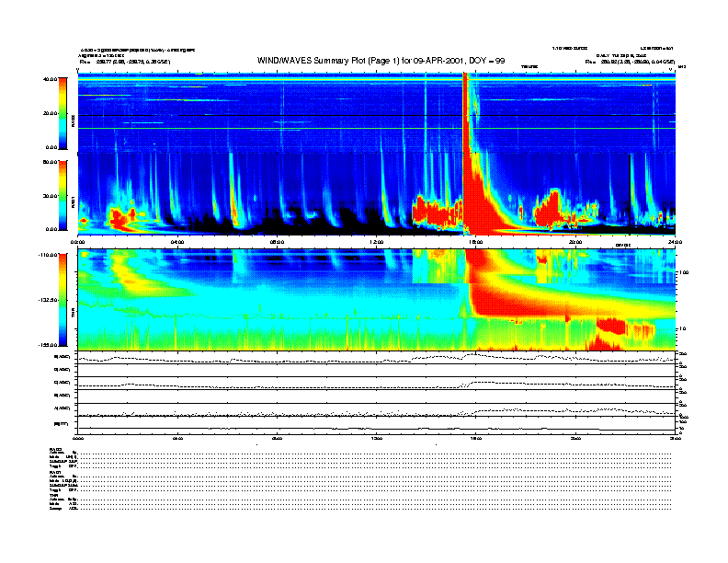Click the RAD1 Trigger OFF status row
This screenshot has width=728, height=563.
(x=360, y=490)
